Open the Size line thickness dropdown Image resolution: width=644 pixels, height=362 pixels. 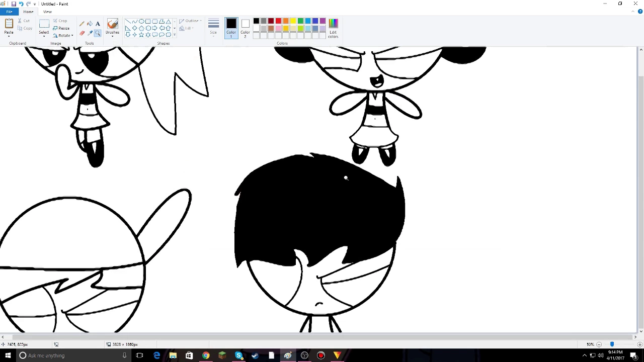(213, 28)
